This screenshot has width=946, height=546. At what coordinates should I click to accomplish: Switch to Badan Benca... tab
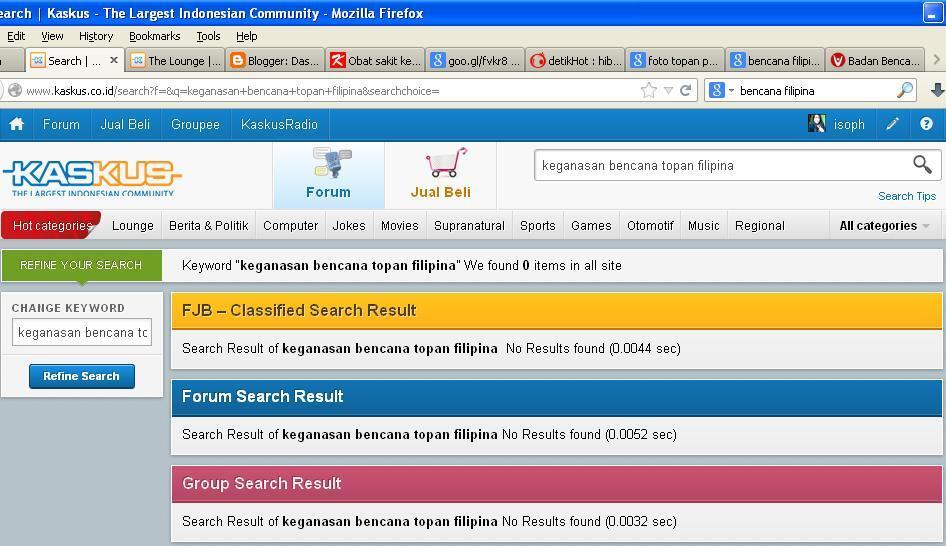pyautogui.click(x=875, y=60)
